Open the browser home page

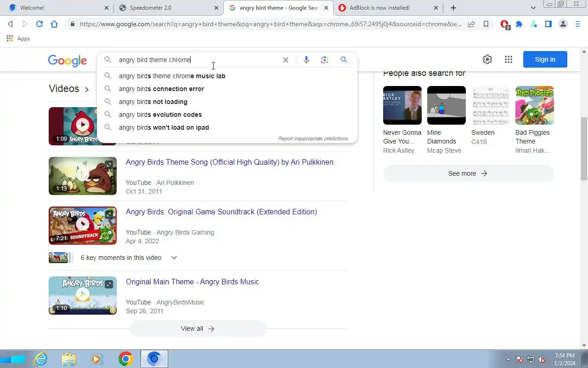(54, 24)
